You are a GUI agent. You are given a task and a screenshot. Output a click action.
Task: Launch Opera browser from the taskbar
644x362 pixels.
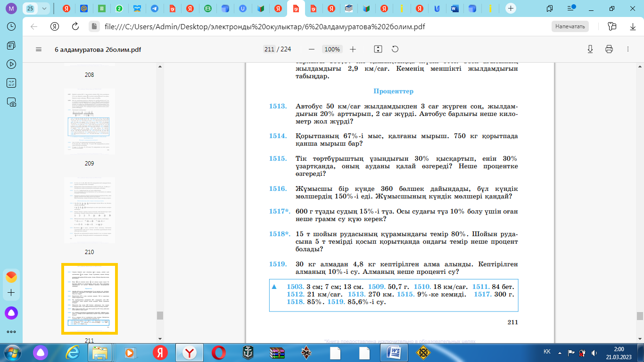[218, 352]
